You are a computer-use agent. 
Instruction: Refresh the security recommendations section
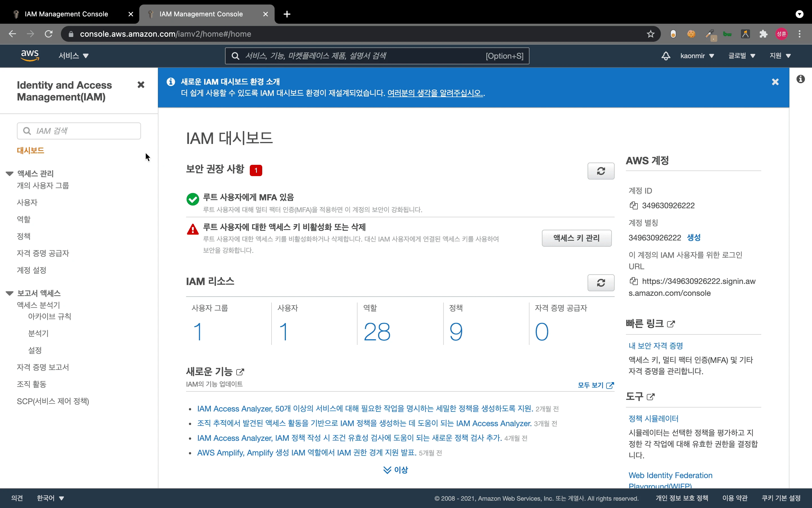pos(601,171)
